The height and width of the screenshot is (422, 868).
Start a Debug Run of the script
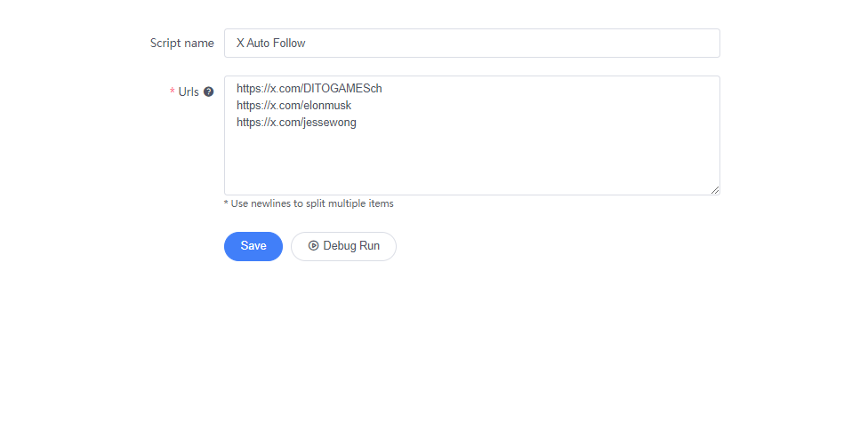click(x=344, y=246)
